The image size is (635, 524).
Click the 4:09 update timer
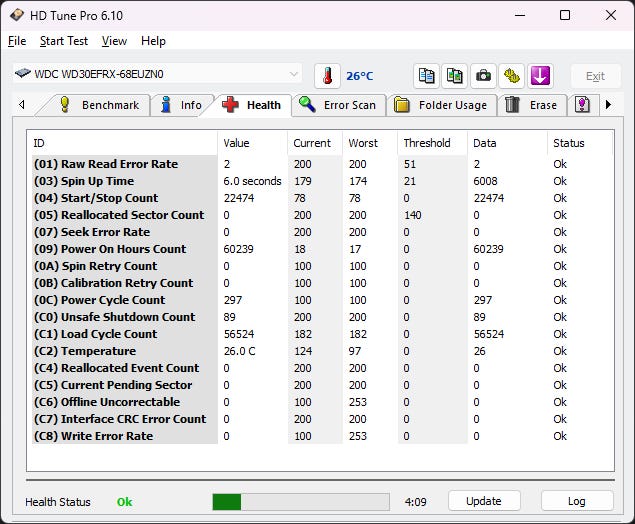point(416,502)
